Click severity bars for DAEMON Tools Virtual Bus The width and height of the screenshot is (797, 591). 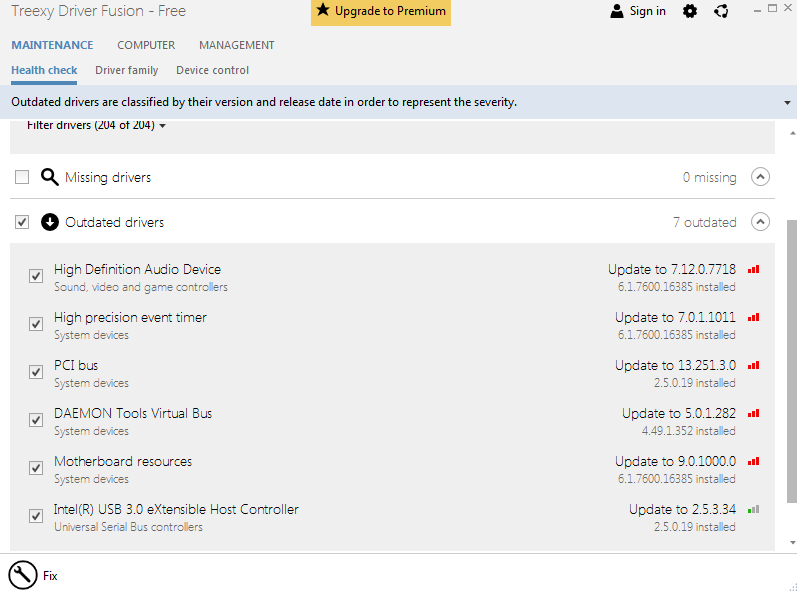pyautogui.click(x=753, y=413)
